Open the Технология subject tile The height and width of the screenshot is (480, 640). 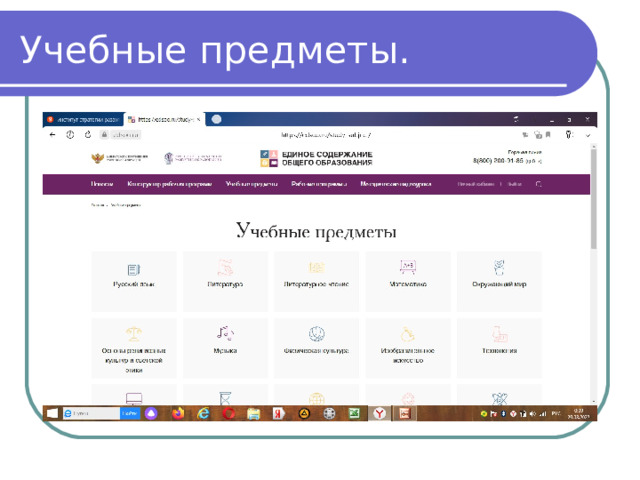[x=499, y=348]
